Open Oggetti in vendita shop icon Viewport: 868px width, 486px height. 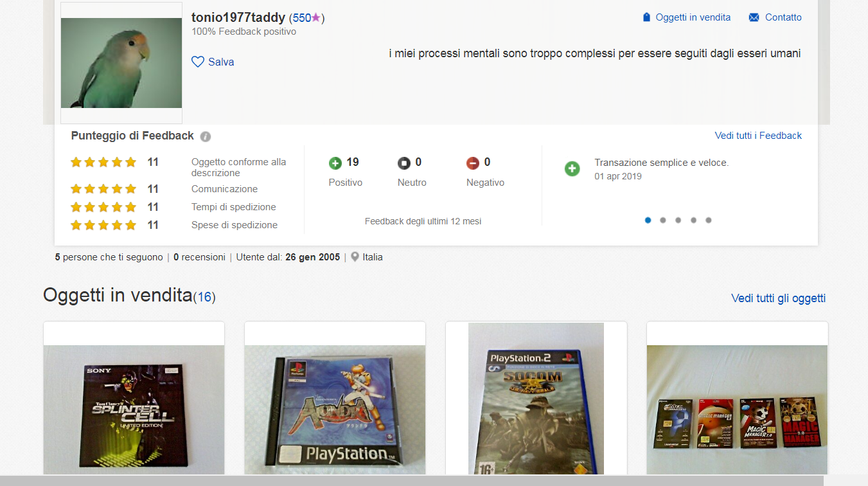pos(647,17)
